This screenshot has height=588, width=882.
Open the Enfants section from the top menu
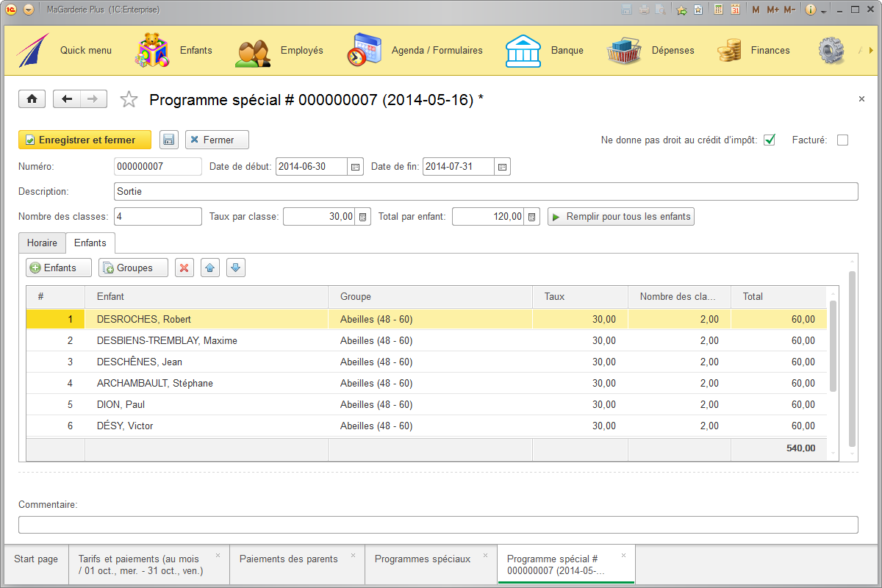tap(194, 50)
